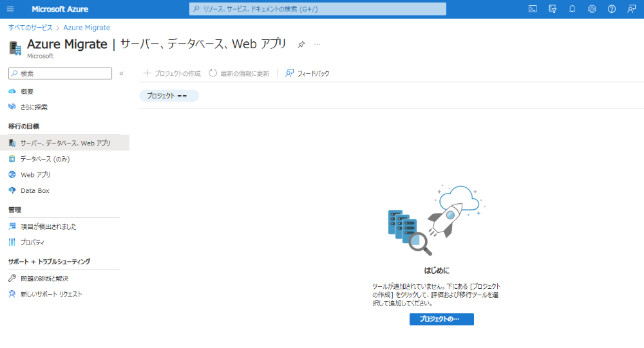644x348 pixels.
Task: Open portal settings gear
Action: pyautogui.click(x=592, y=9)
